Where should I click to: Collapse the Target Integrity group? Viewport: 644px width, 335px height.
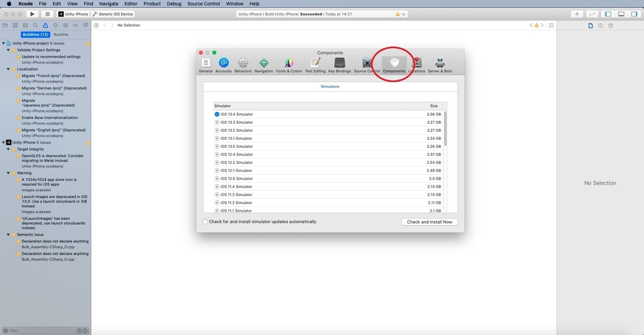(x=8, y=149)
